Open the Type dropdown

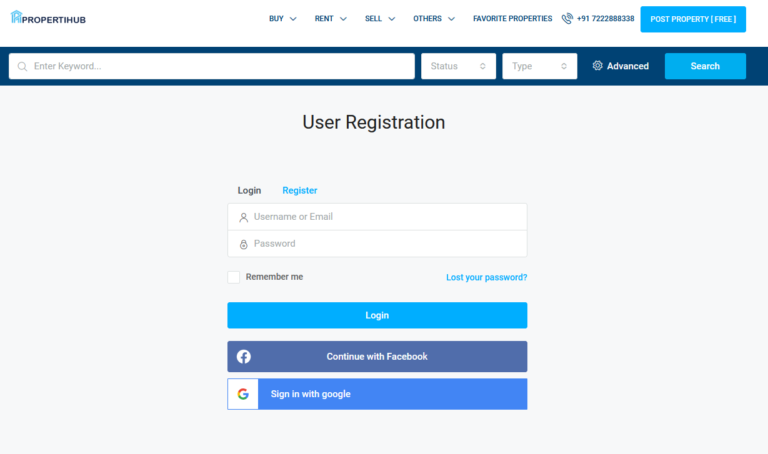coord(539,66)
